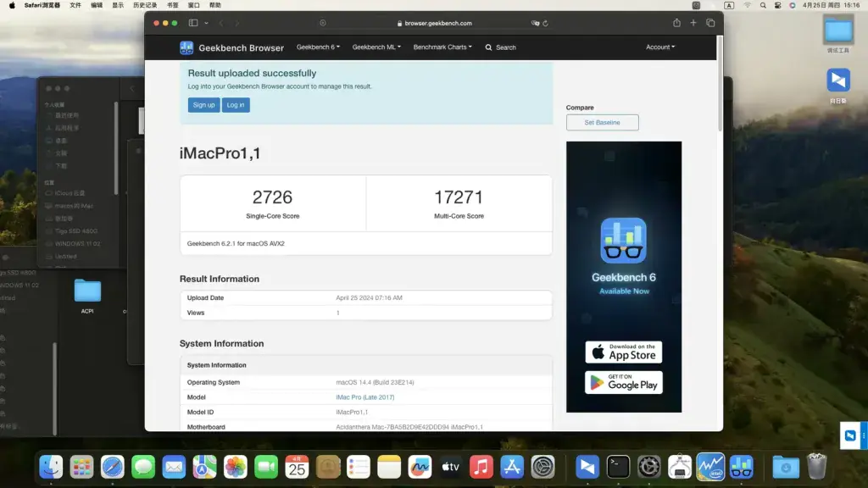
Task: Open Geekbench app in the dock
Action: 741,467
